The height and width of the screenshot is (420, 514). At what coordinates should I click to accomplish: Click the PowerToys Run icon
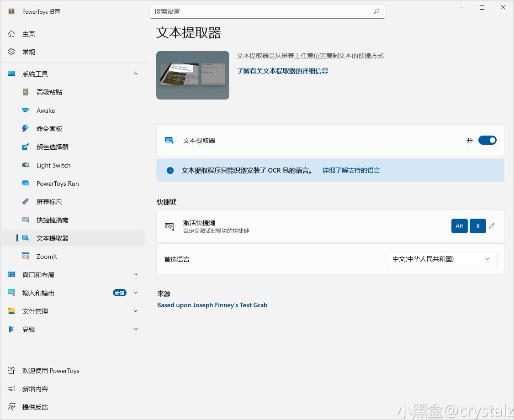[x=26, y=184]
